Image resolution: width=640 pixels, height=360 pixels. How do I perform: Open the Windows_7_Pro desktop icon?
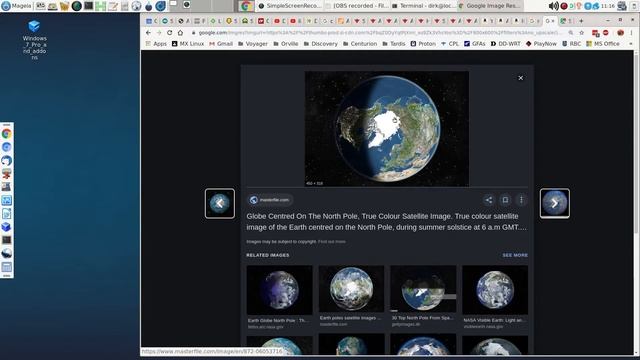tap(34, 40)
